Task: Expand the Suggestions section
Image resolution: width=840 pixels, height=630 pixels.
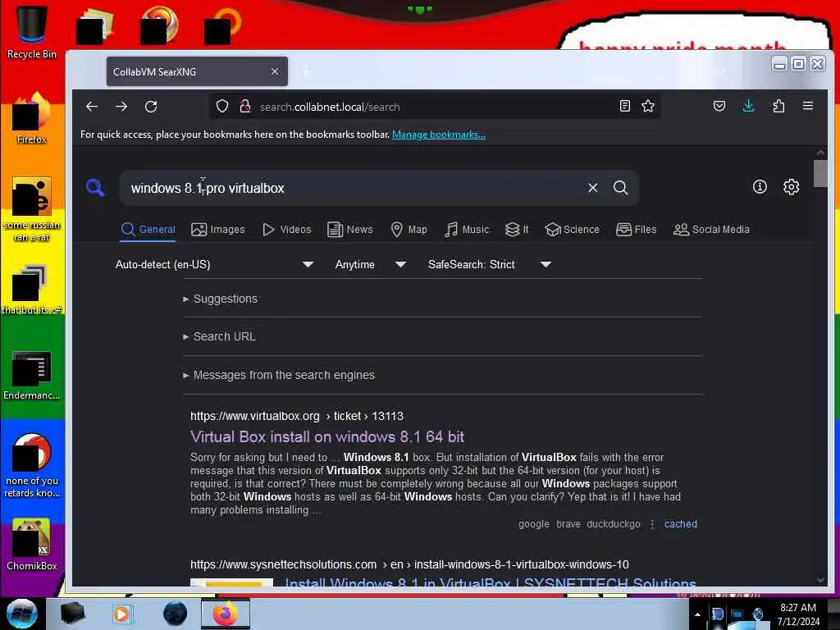Action: [220, 299]
